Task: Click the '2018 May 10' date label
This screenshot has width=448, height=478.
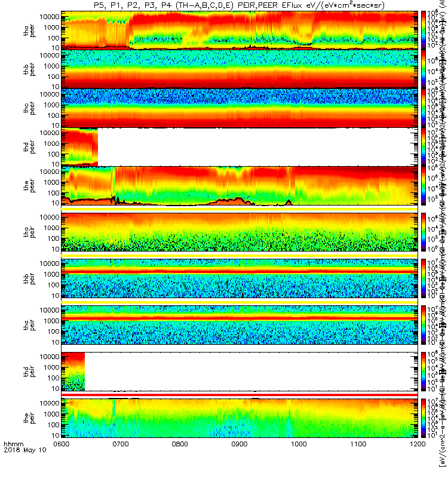Action: (25, 450)
